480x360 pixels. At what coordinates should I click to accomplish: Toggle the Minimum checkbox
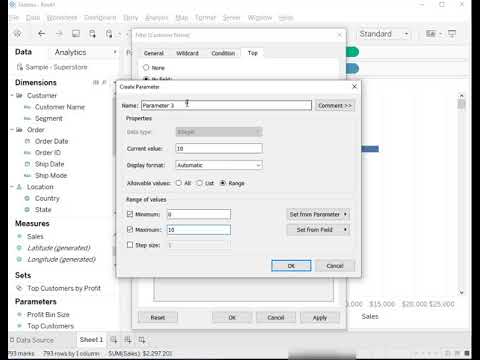[x=130, y=214]
